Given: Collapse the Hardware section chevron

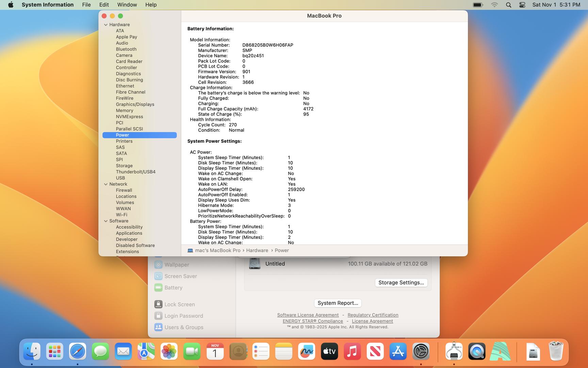Looking at the screenshot, I should (106, 25).
